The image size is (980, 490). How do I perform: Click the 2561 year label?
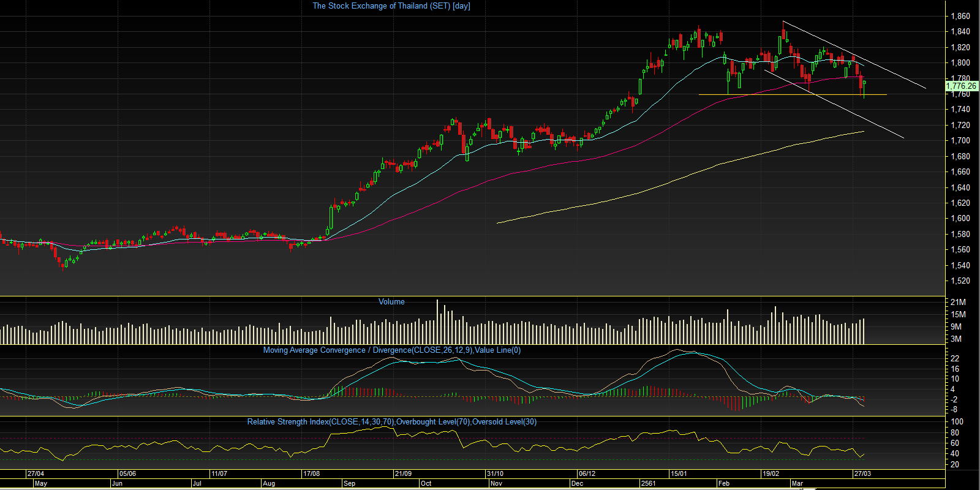[x=648, y=484]
